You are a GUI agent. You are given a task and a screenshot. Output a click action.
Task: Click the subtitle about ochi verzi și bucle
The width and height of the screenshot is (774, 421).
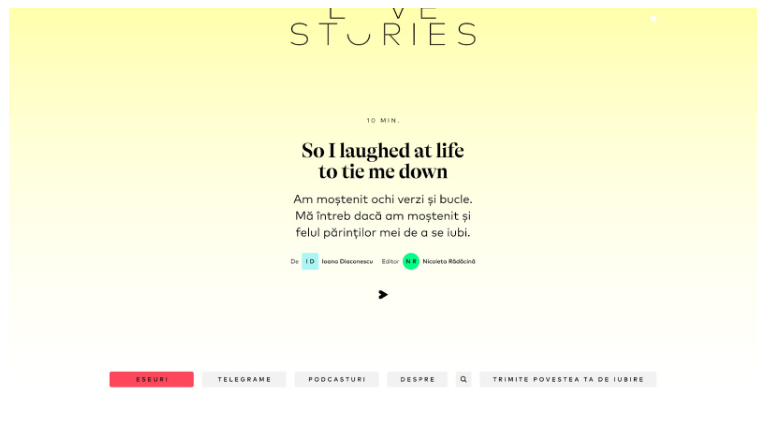tap(383, 216)
